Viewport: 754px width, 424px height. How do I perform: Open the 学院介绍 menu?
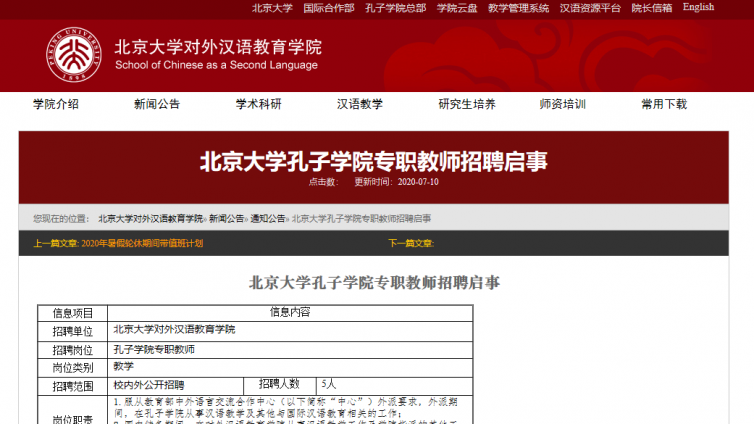click(x=56, y=104)
